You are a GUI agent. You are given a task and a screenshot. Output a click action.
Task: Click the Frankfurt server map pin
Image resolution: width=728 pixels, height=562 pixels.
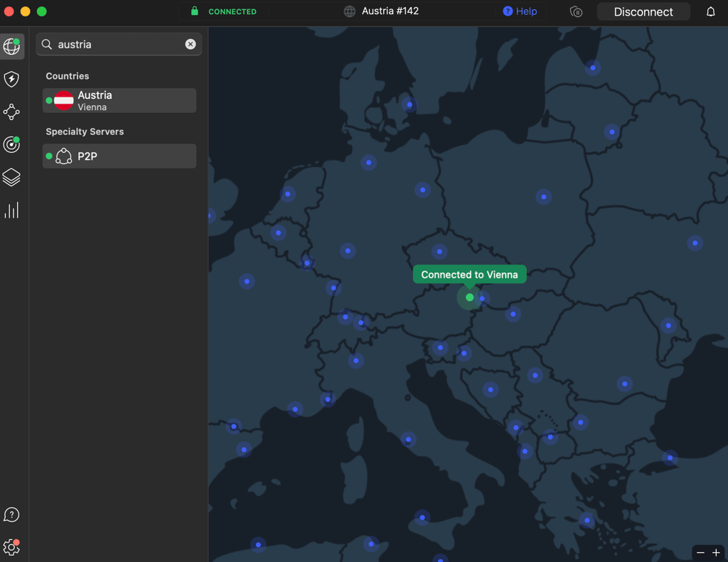coord(347,251)
